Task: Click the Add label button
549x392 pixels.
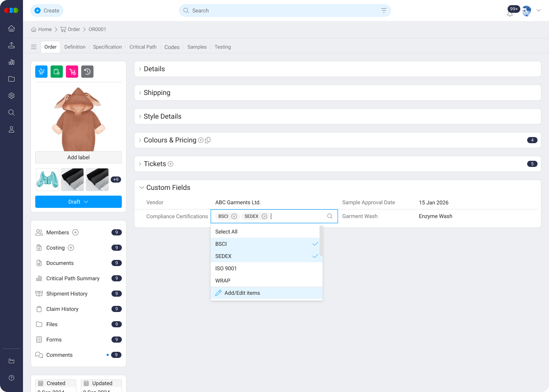Action: 78,157
